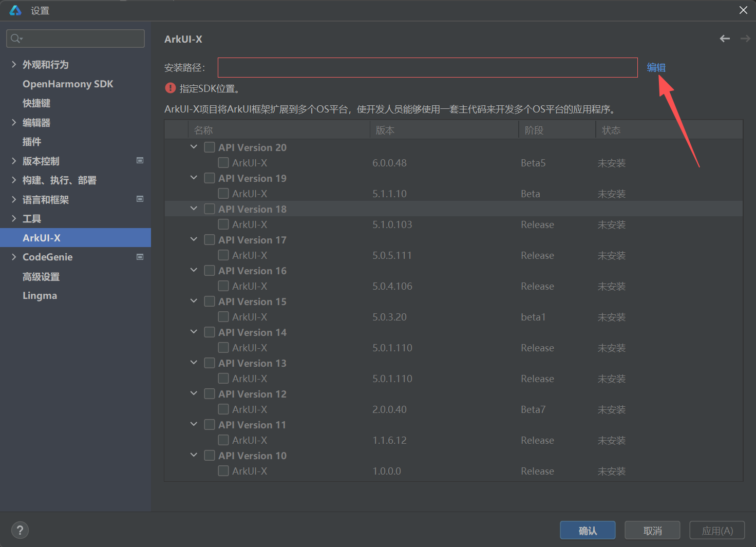Click the search magnifier icon

click(16, 39)
